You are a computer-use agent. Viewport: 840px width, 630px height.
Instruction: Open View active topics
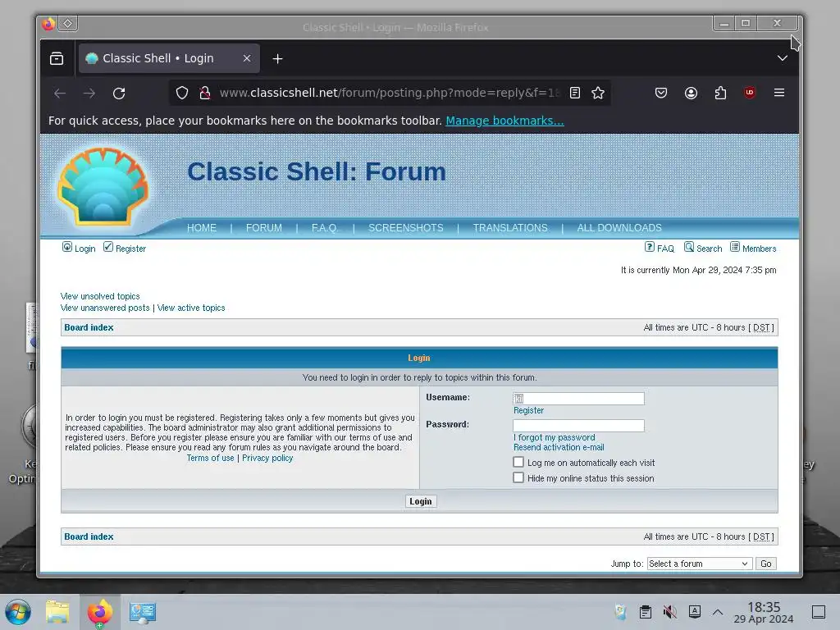191,308
